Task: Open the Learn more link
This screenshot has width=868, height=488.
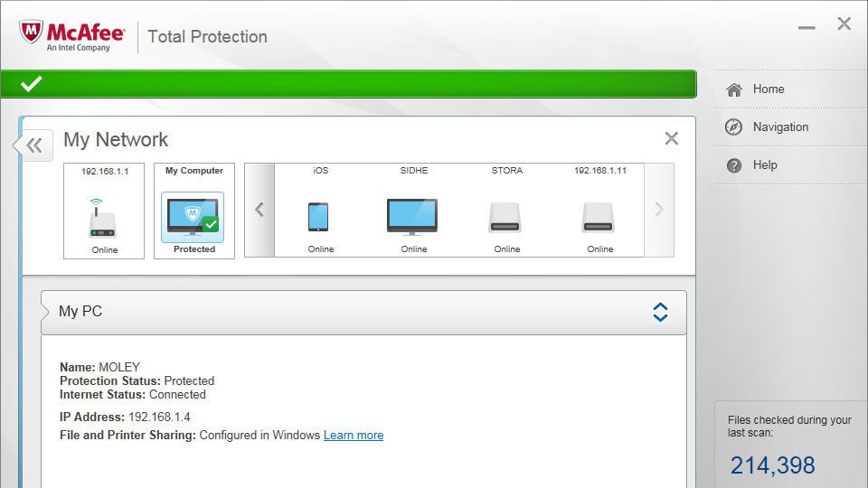Action: (x=354, y=436)
